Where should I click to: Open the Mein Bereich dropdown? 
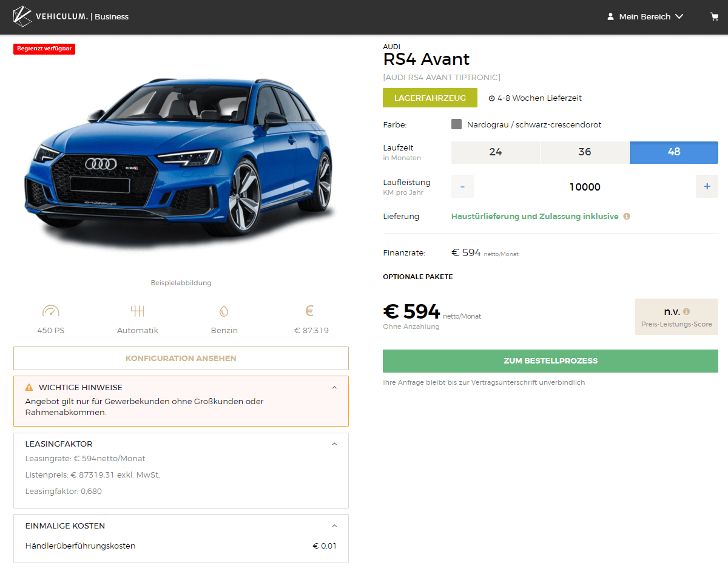tap(645, 17)
